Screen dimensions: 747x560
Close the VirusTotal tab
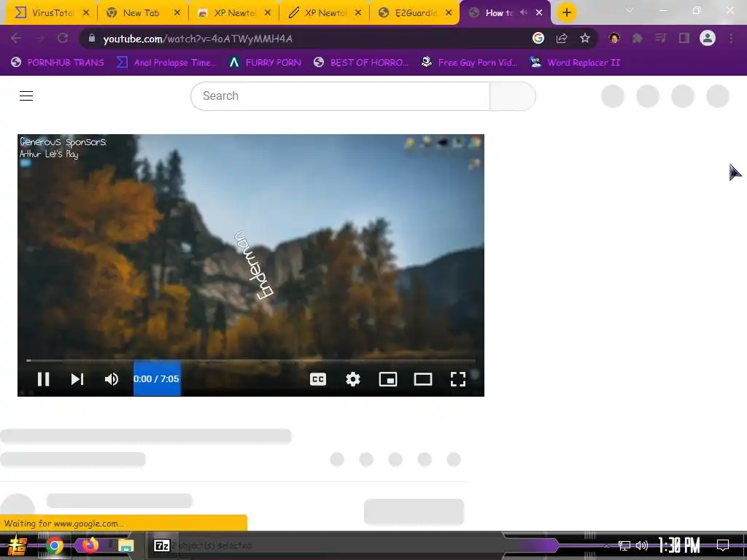coord(86,13)
